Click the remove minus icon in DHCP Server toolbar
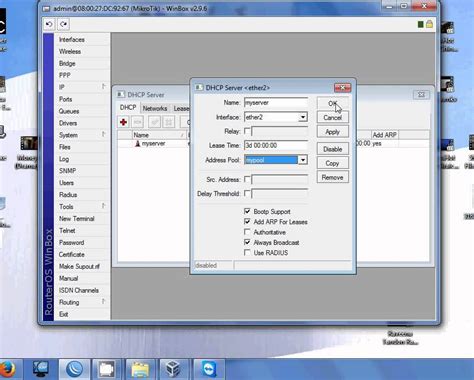 [x=137, y=122]
